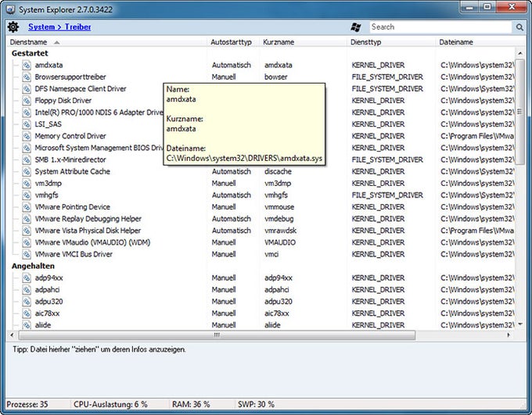Click the icon beside Intel(R) PRO/1000 NDIS 6 driver
Image resolution: width=532 pixels, height=415 pixels.
27,113
